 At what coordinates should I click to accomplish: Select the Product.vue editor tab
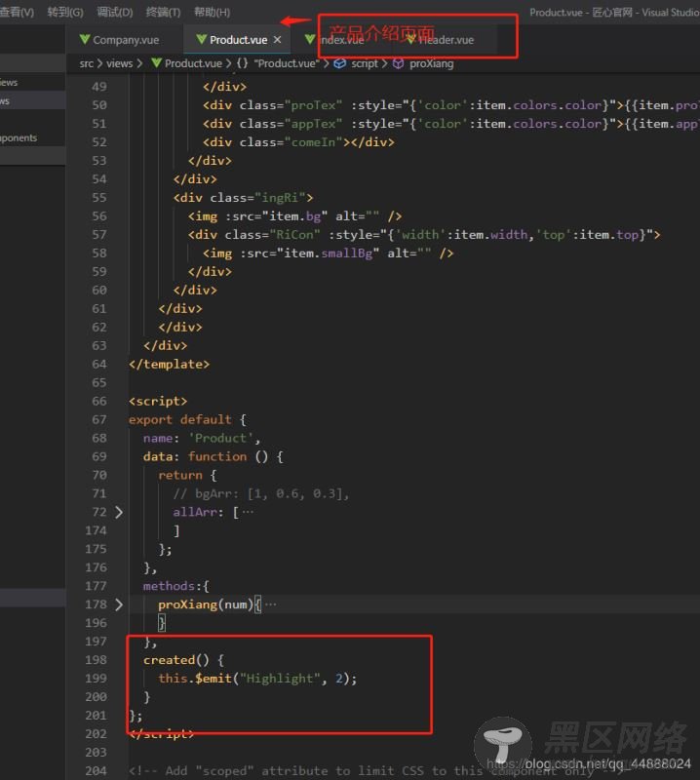238,40
